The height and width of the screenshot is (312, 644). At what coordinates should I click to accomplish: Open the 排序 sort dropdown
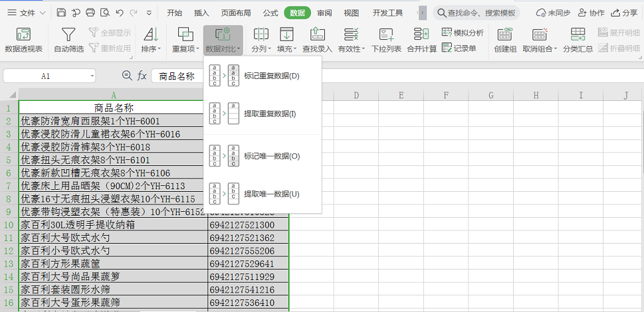[x=151, y=40]
